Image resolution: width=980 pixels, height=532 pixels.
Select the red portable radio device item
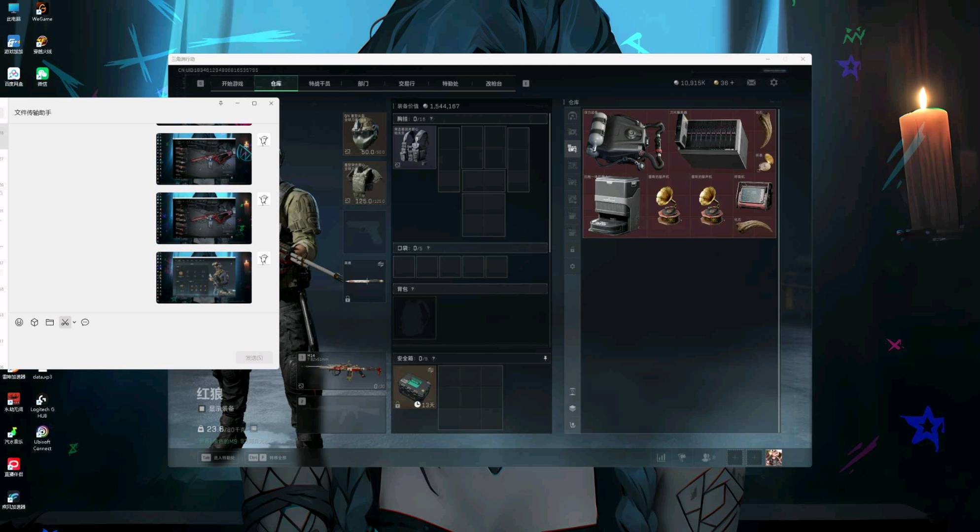pyautogui.click(x=754, y=195)
